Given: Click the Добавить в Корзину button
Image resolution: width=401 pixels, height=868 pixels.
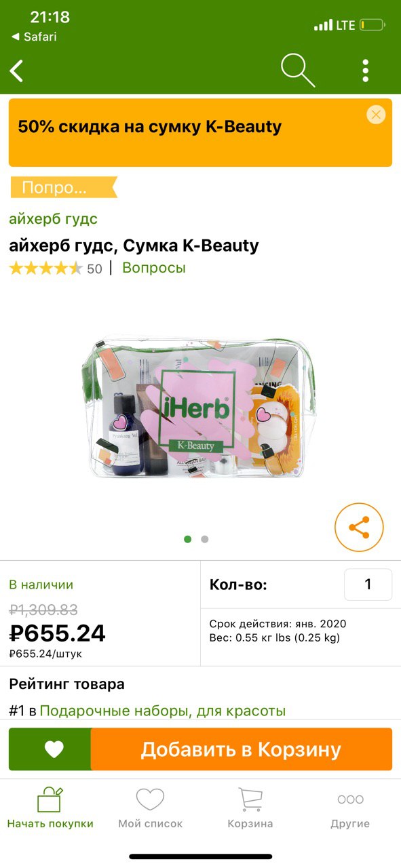Looking at the screenshot, I should point(241,749).
